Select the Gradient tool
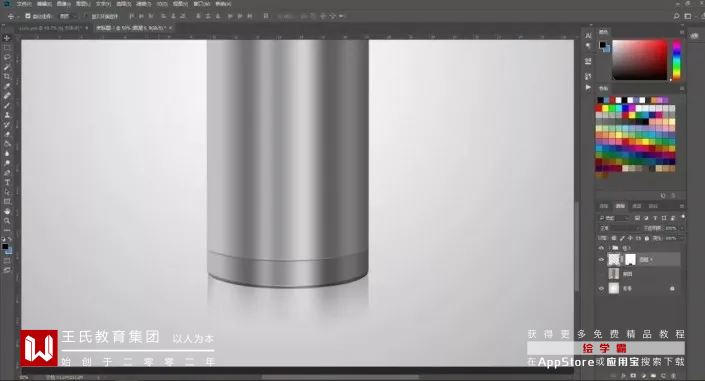Viewport: 705px width, 381px height. click(7, 144)
